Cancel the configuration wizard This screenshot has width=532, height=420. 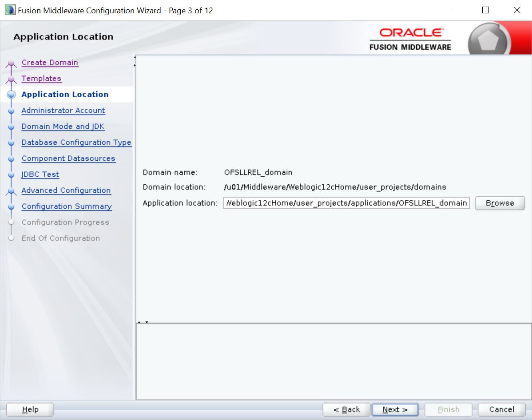(501, 409)
